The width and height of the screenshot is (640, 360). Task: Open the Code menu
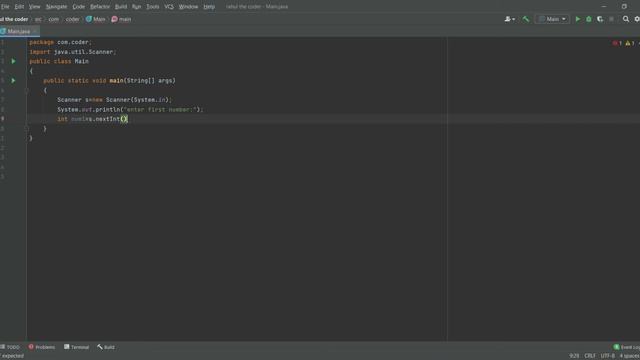point(78,7)
